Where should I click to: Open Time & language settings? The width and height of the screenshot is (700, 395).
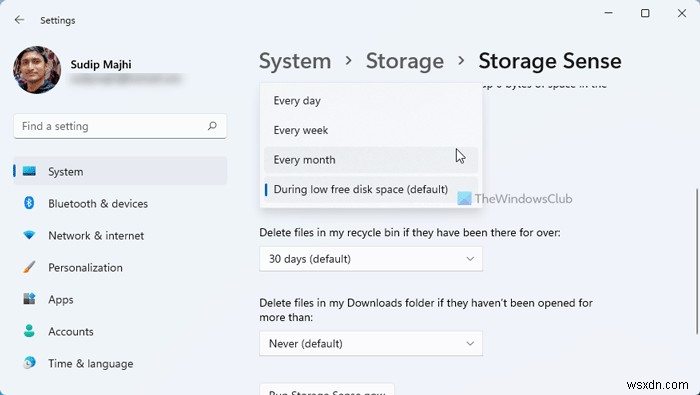point(120,363)
